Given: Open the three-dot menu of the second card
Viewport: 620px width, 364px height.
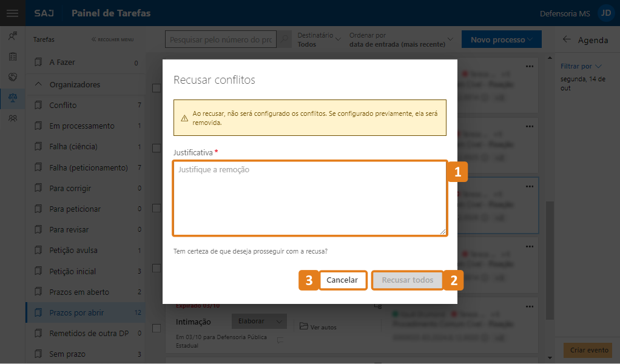Looking at the screenshot, I should click(530, 126).
